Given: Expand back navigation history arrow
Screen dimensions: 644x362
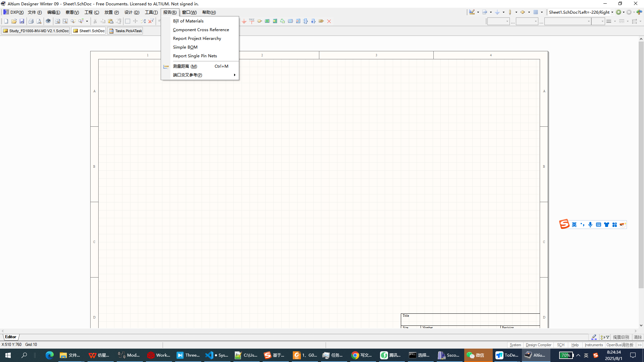Looking at the screenshot, I should 624,12.
